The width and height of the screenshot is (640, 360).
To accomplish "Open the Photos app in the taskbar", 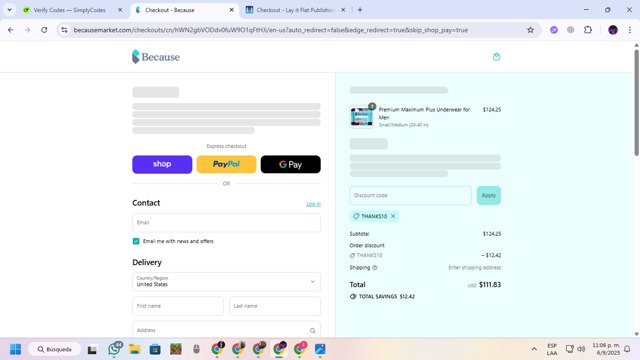I will click(x=320, y=349).
